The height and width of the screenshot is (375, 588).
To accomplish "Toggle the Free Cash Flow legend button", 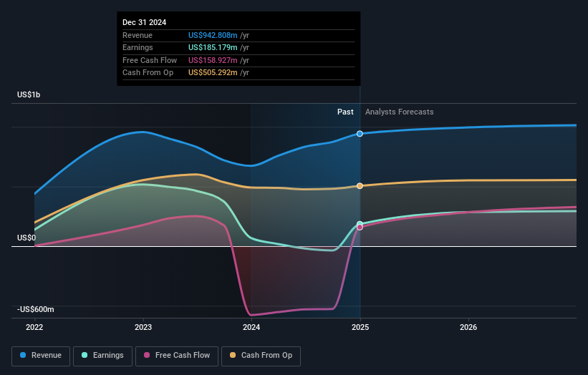I will (x=177, y=356).
